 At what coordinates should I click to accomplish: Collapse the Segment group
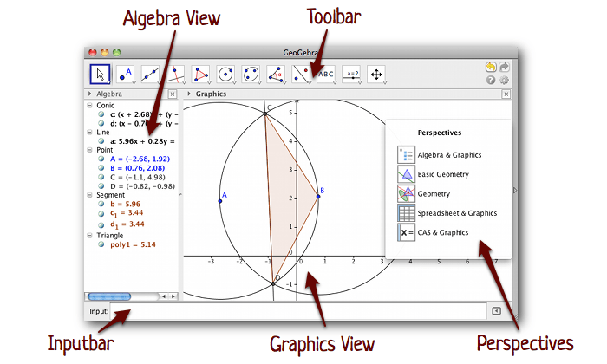click(89, 195)
